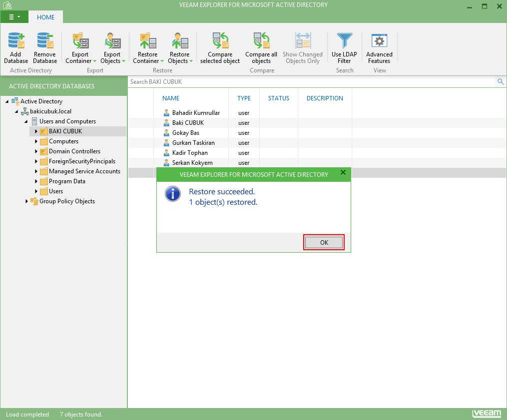The image size is (507, 420).
Task: Sort by the TYPE column header
Action: pyautogui.click(x=244, y=98)
